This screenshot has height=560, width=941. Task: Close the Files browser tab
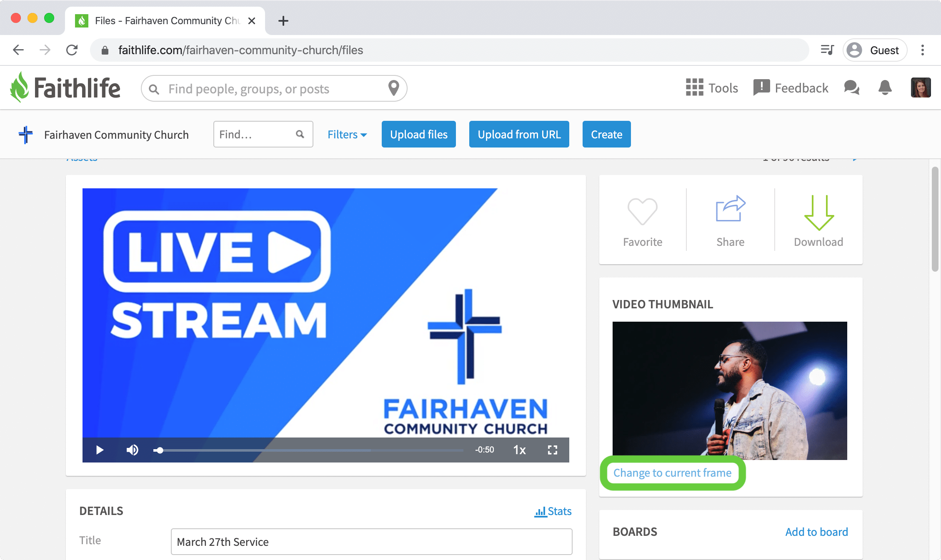[252, 21]
